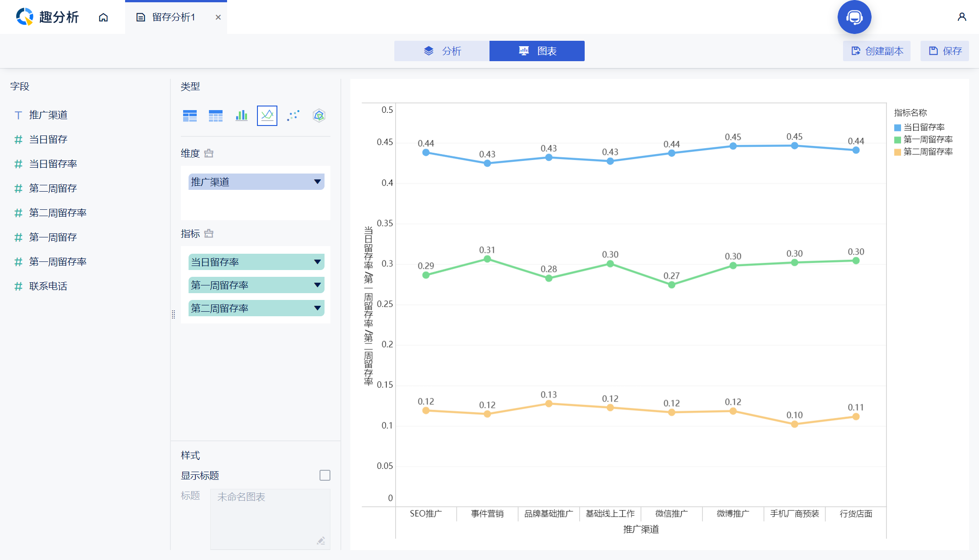The width and height of the screenshot is (979, 560).
Task: Choose the bar chart type icon
Action: (x=242, y=116)
